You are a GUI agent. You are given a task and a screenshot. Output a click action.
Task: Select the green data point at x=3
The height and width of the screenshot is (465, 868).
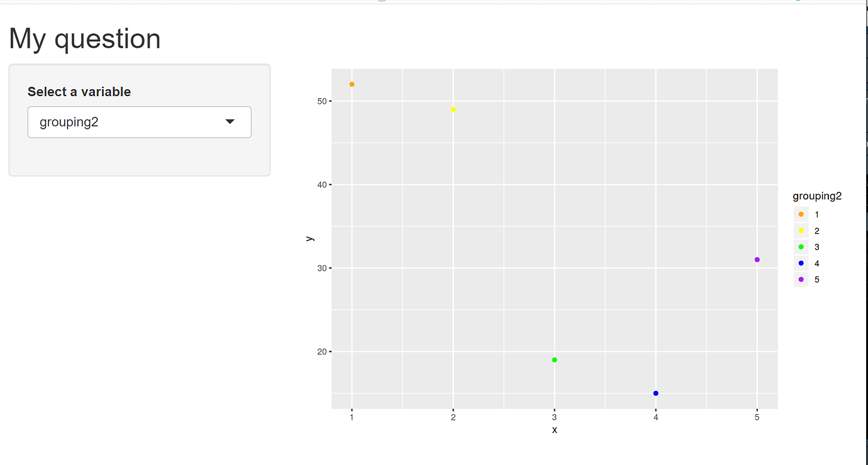554,359
